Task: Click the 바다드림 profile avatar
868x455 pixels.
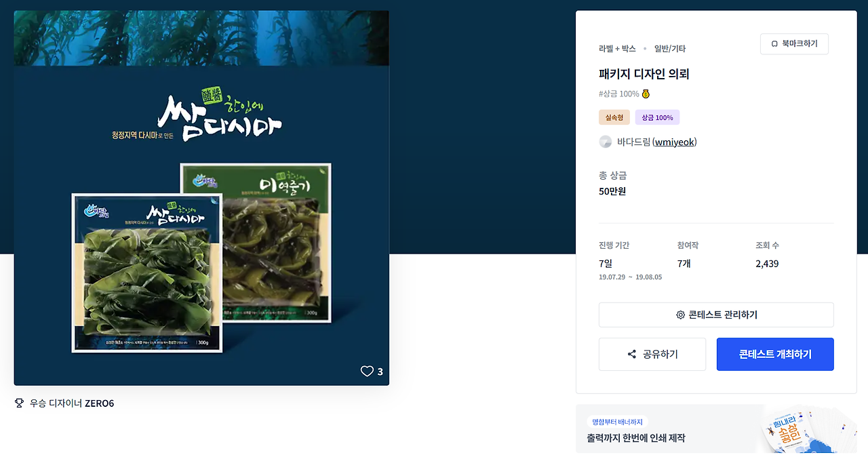Action: point(606,142)
